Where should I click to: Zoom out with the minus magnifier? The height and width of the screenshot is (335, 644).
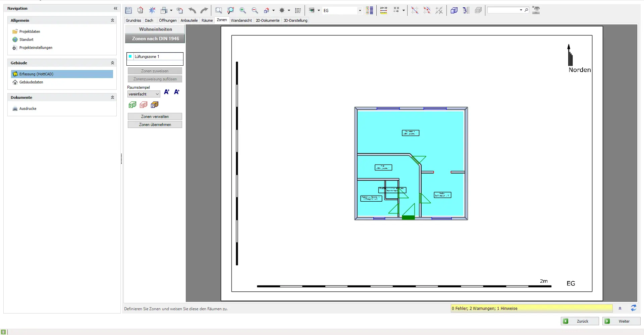(255, 10)
